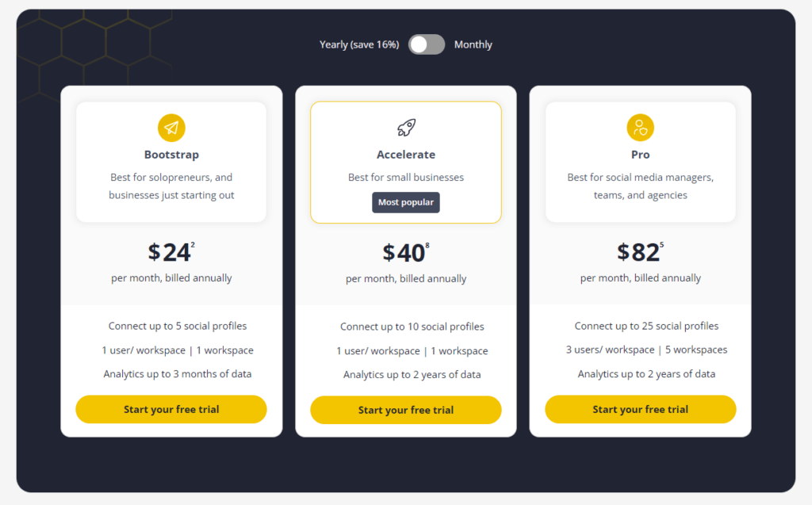Select the Yearly (save 16%) label

coord(359,44)
